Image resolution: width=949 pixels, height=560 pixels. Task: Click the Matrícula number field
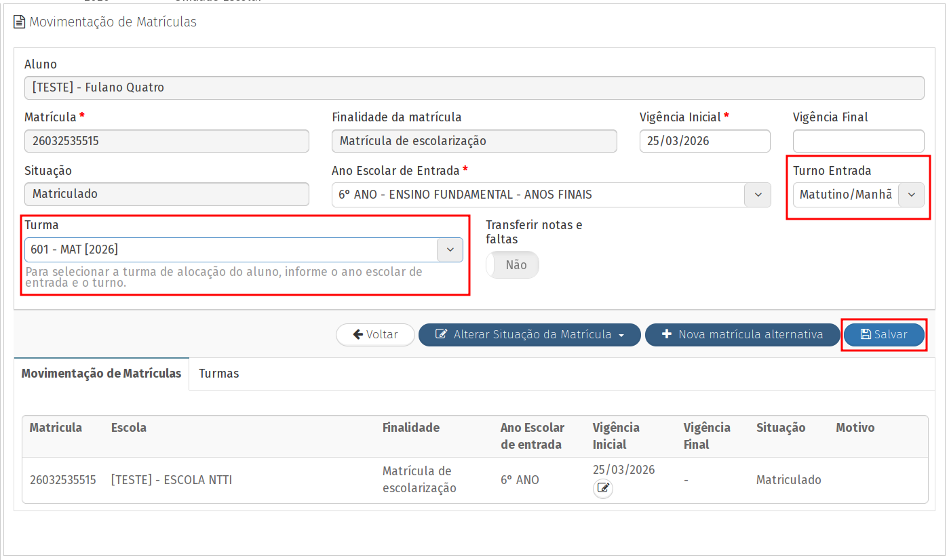(x=166, y=141)
